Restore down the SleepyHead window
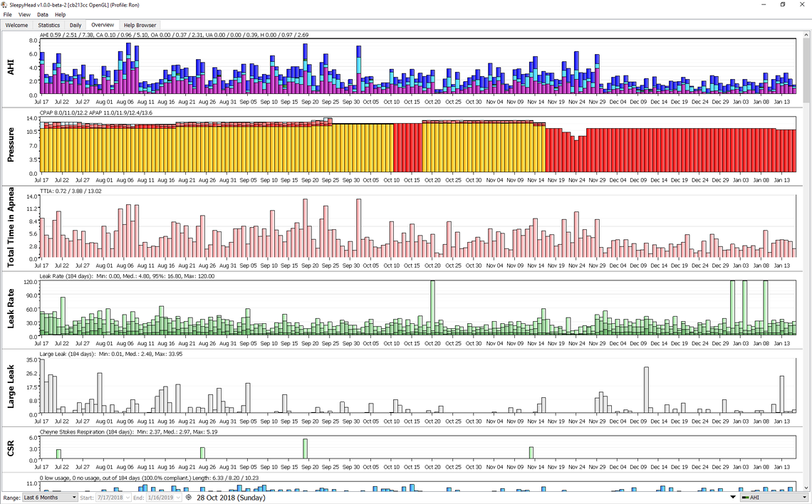 click(782, 4)
